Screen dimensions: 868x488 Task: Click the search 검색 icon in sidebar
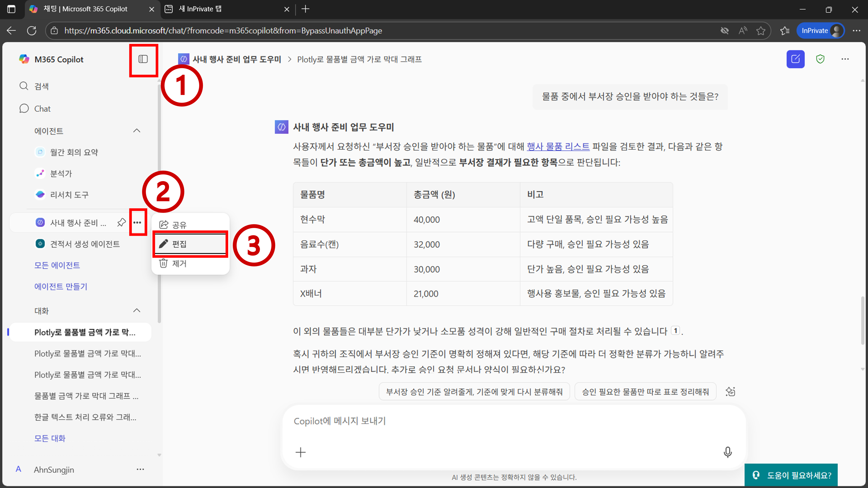coord(24,86)
